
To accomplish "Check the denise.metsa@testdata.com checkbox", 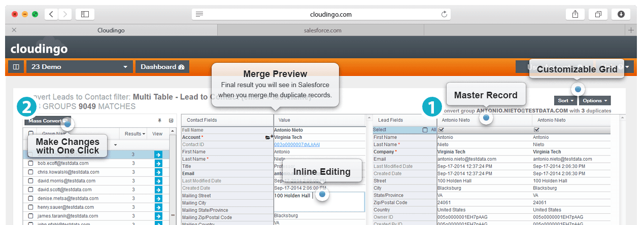I will (x=30, y=198).
